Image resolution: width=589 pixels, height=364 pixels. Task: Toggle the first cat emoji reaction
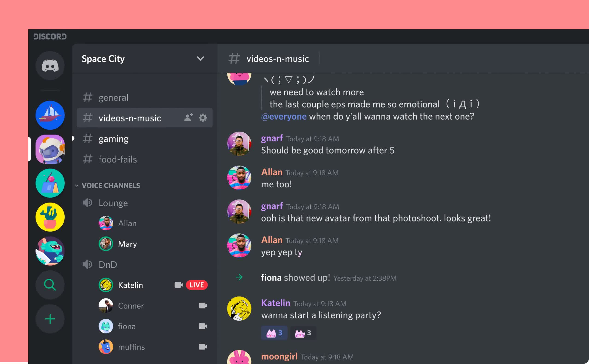(x=274, y=333)
